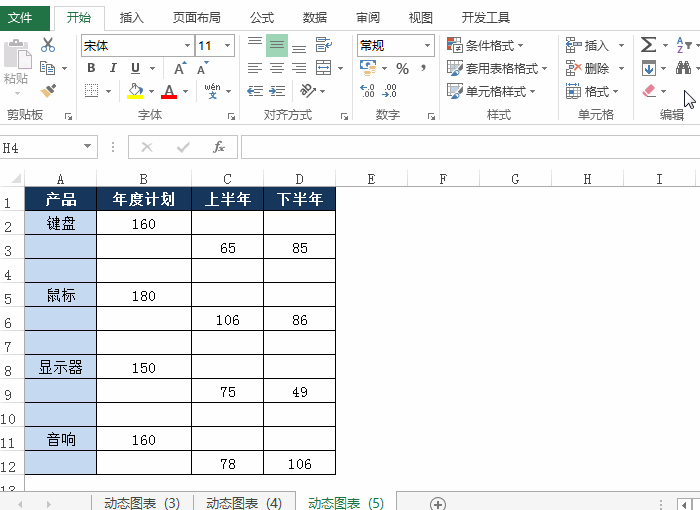The height and width of the screenshot is (510, 700).
Task: Click the insert function fx button
Action: [219, 146]
